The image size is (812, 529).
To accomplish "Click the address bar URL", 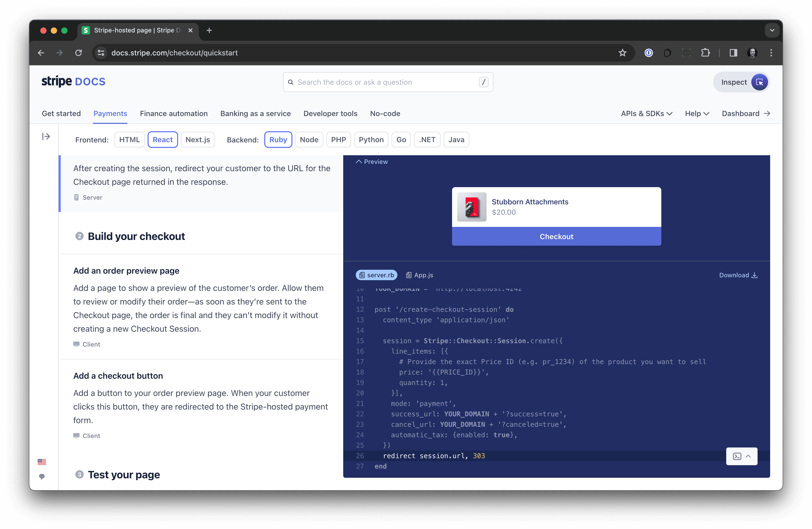I will tap(174, 53).
